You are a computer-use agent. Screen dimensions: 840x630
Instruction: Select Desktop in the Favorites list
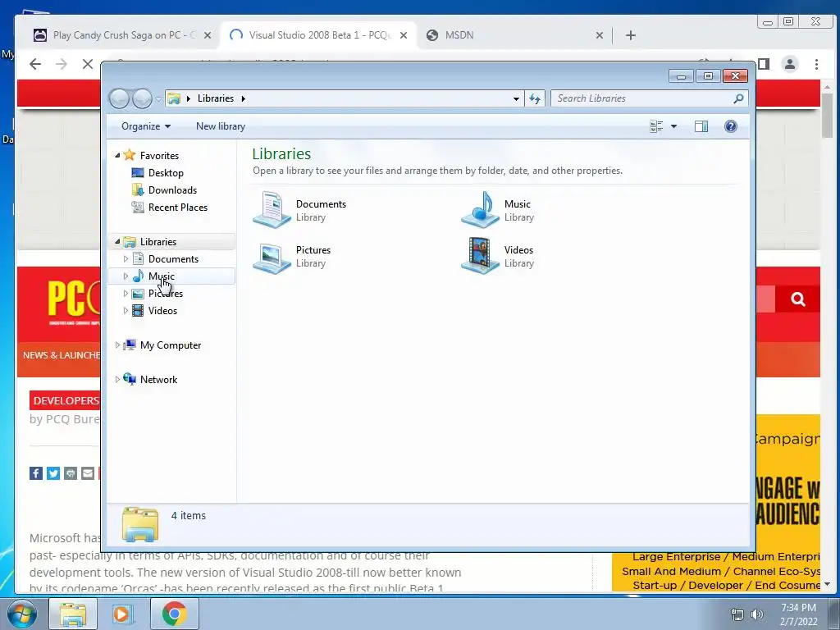click(166, 173)
